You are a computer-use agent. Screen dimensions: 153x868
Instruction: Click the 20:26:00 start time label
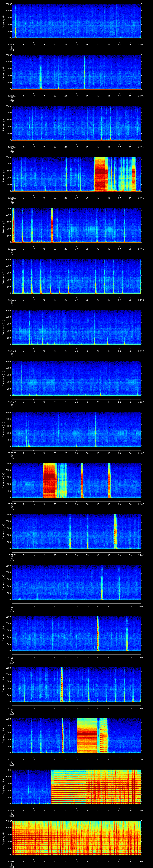click(12, 249)
